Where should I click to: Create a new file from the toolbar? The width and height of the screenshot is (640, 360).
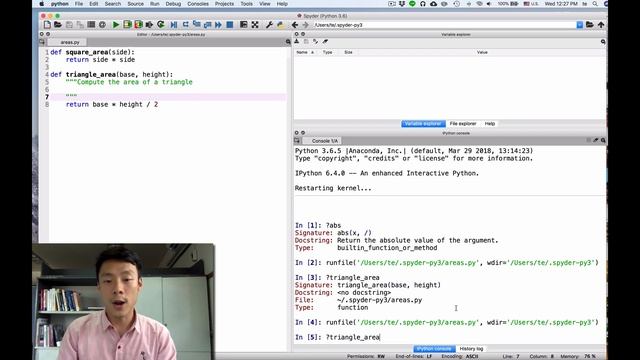pos(47,25)
